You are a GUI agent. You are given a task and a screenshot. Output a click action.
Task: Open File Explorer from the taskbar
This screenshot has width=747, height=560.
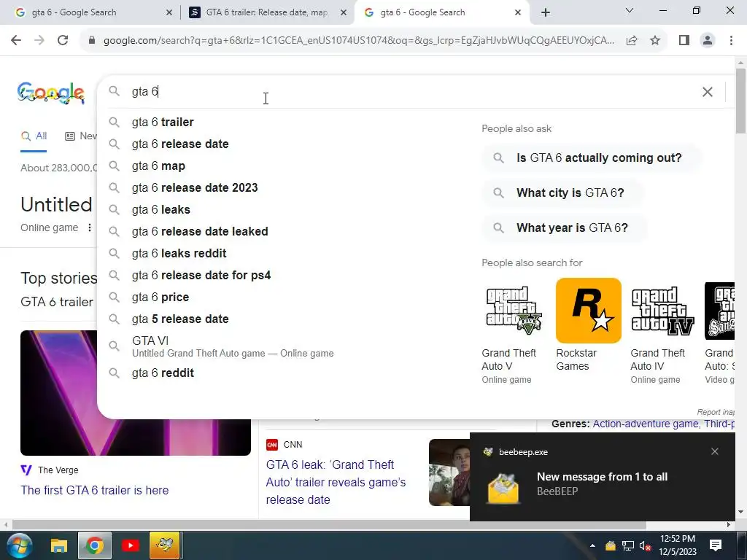[59, 545]
